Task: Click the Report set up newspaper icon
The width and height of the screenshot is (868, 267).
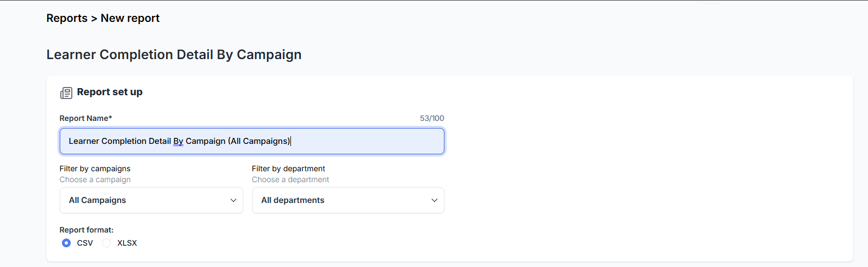Action: click(66, 92)
